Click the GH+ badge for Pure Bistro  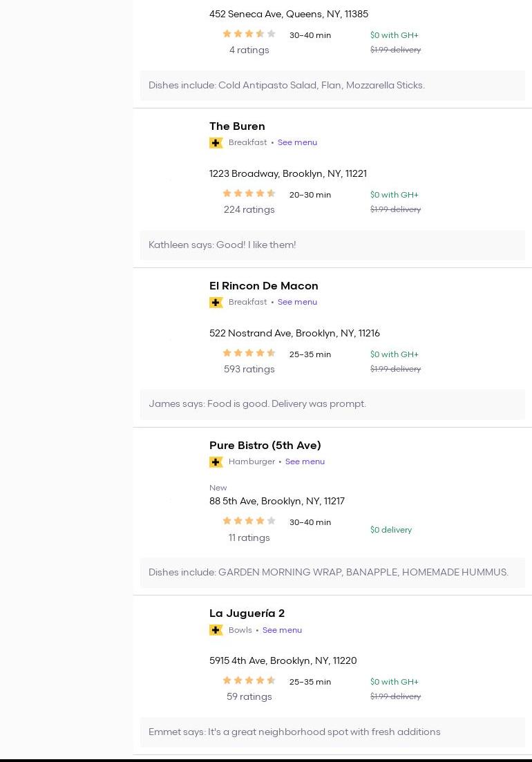pyautogui.click(x=216, y=462)
